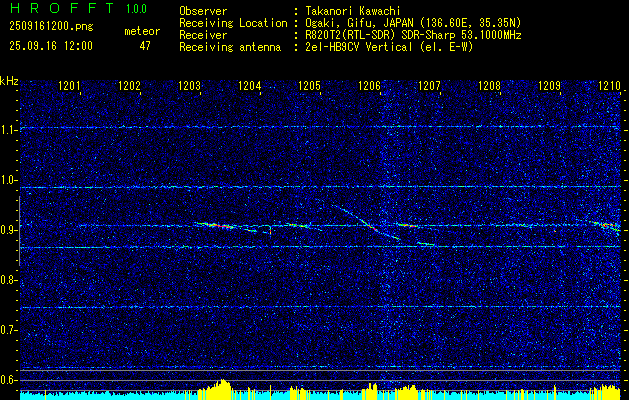
Task: Click the meteor echo at 1210 edge
Action: (608, 226)
